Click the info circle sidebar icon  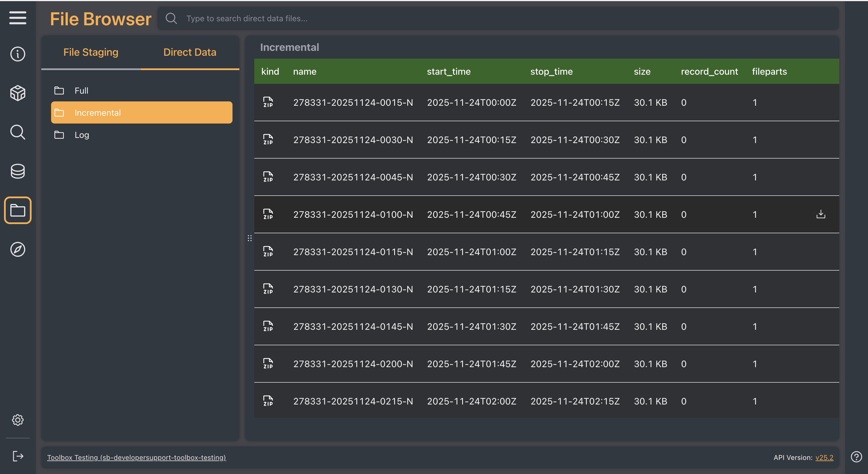[x=18, y=54]
